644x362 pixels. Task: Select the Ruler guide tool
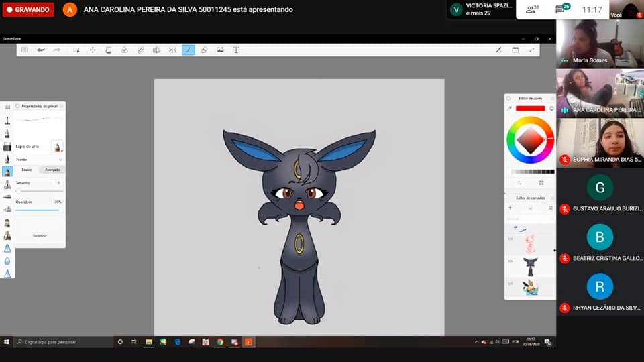[140, 50]
